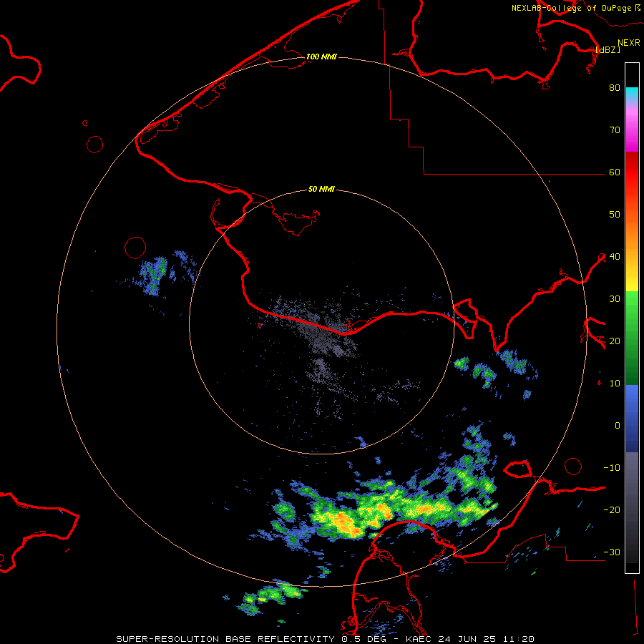The height and width of the screenshot is (644, 644).
Task: Select the 20 value on the dBZ scale
Action: pos(615,341)
